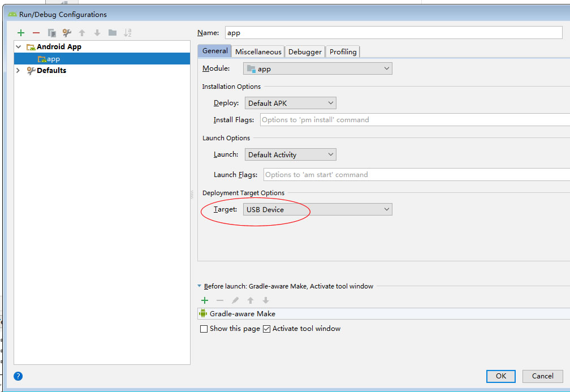Switch to the Miscellaneous tab
Viewport: 570px width, 392px height.
pos(258,51)
